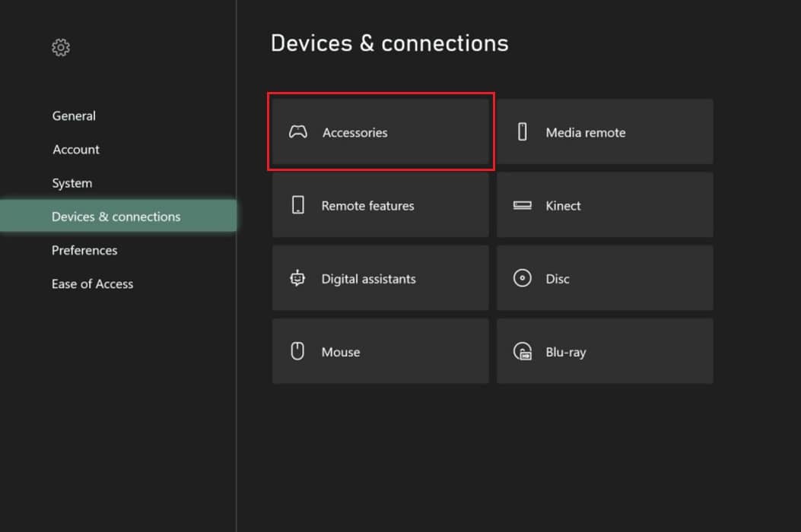The height and width of the screenshot is (532, 801).
Task: Open Blu-ray settings
Action: pos(605,351)
